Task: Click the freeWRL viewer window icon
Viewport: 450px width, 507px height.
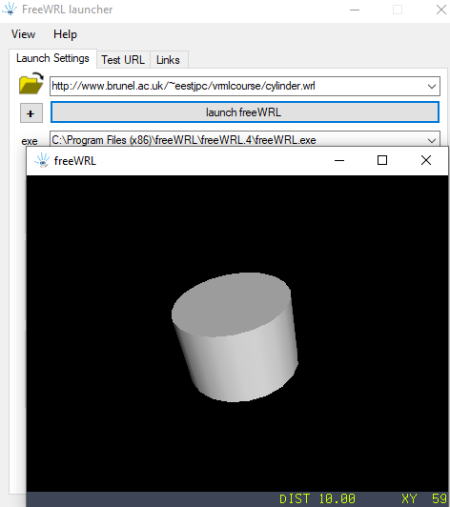Action: coord(42,160)
